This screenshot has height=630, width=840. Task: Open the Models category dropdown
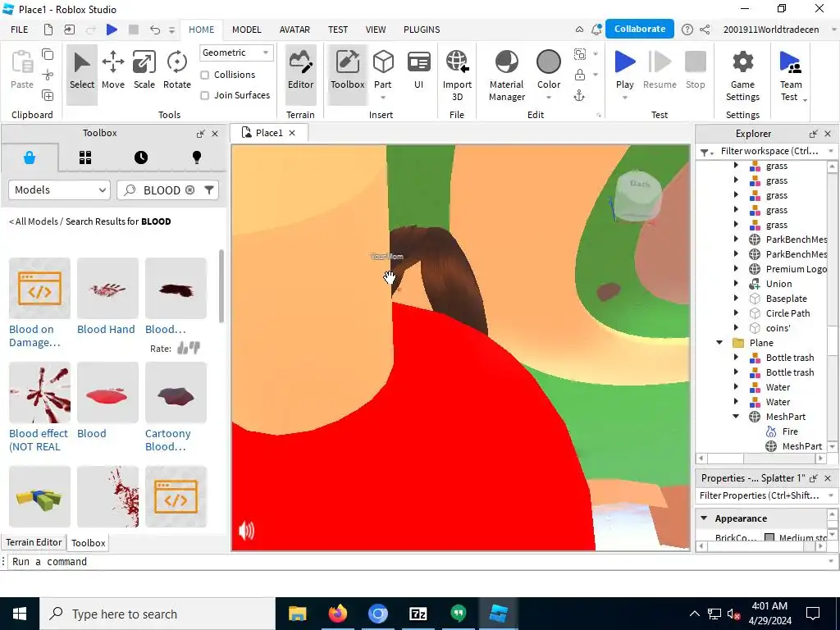59,189
